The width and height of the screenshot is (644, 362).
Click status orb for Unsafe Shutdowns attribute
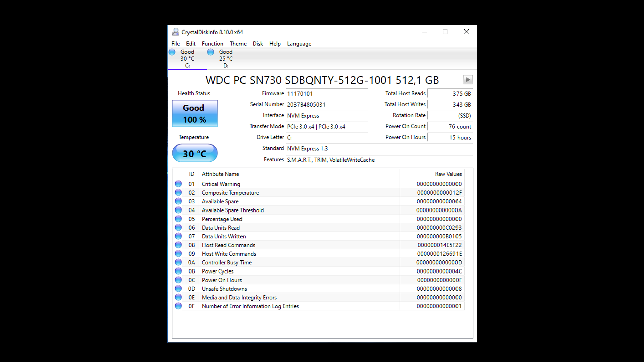click(178, 289)
